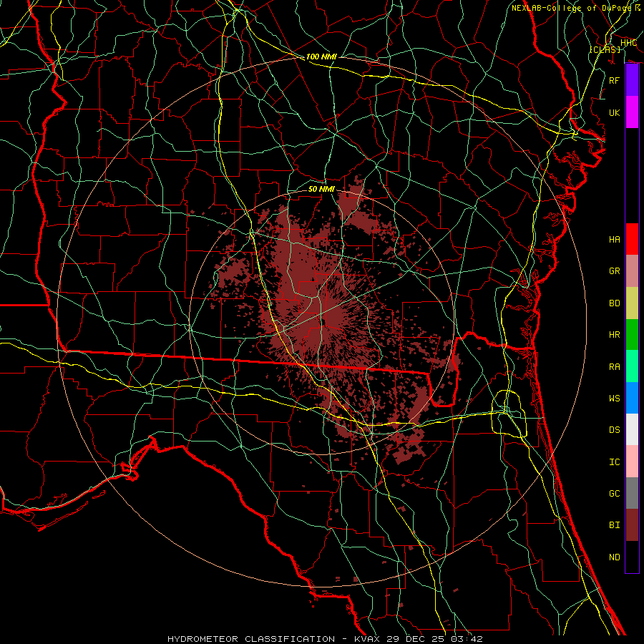Viewport: 644px width, 644px height.
Task: Click the "WS" legend label
Action: [615, 399]
